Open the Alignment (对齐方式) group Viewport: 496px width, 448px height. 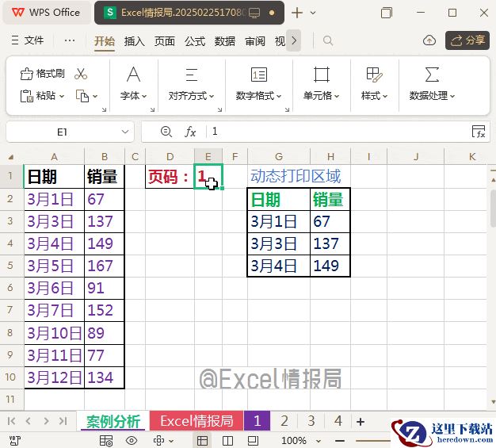click(191, 84)
